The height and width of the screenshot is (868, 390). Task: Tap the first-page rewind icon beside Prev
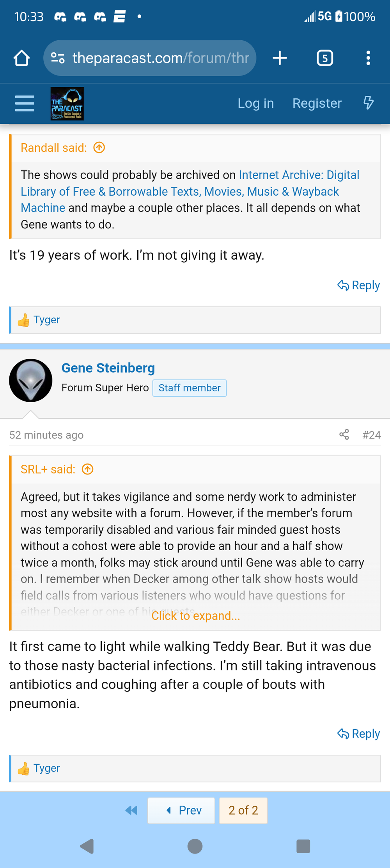pyautogui.click(x=131, y=810)
